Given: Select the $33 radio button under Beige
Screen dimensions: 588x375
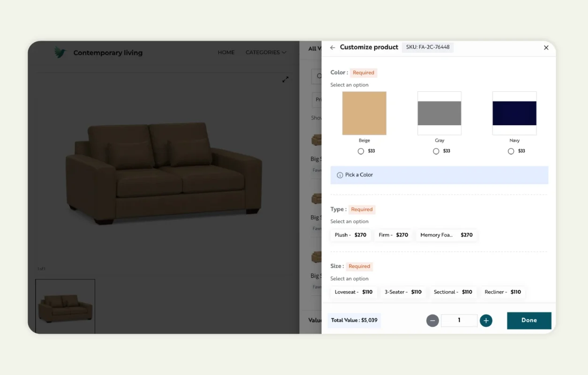Looking at the screenshot, I should [x=361, y=151].
